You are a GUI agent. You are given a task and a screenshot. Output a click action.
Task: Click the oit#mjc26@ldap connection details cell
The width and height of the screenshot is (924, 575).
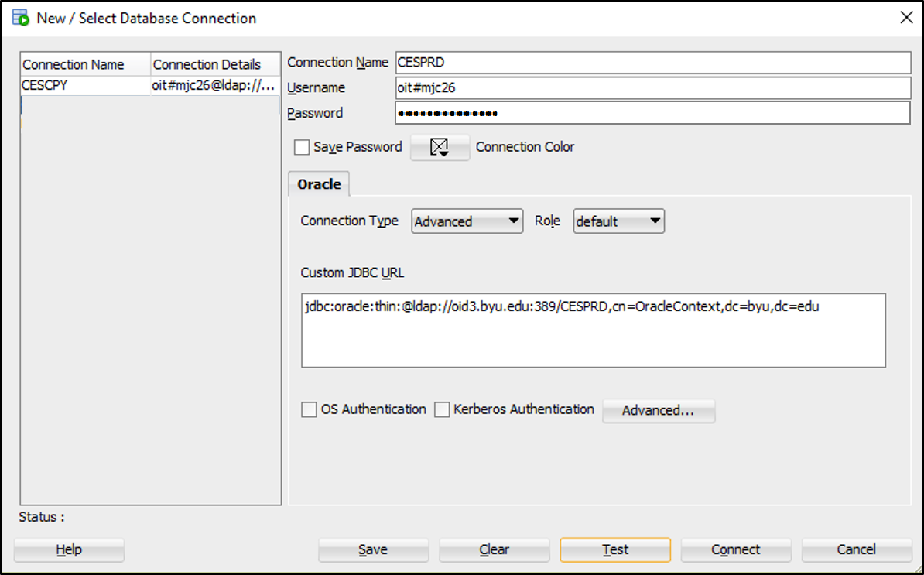pyautogui.click(x=215, y=85)
